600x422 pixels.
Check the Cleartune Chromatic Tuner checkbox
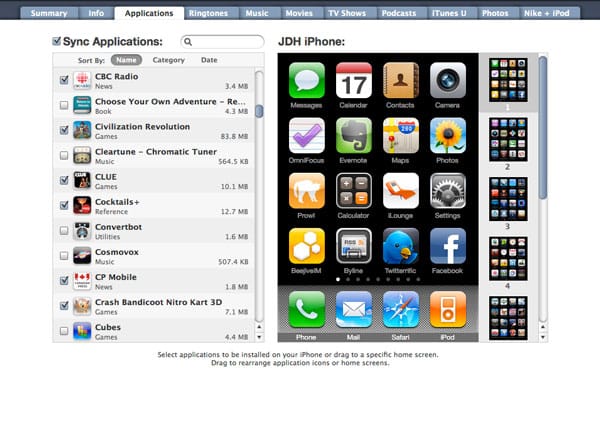click(x=64, y=155)
